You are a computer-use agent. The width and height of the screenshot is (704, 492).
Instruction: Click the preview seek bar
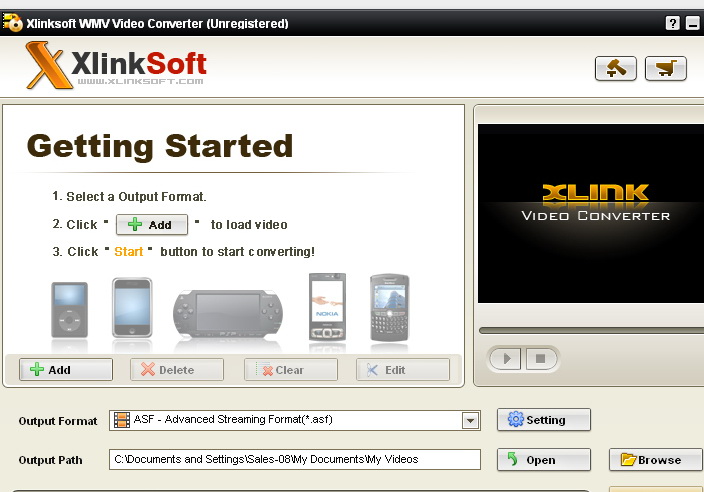point(591,330)
